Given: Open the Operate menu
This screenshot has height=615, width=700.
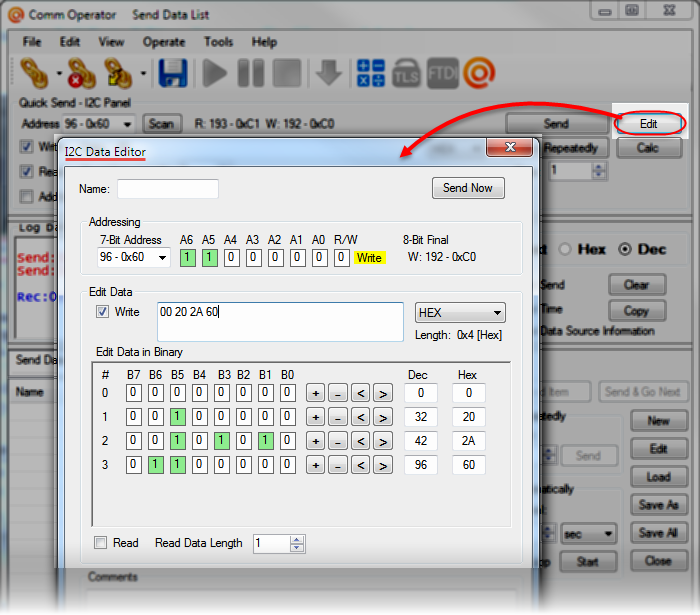Looking at the screenshot, I should [x=164, y=42].
